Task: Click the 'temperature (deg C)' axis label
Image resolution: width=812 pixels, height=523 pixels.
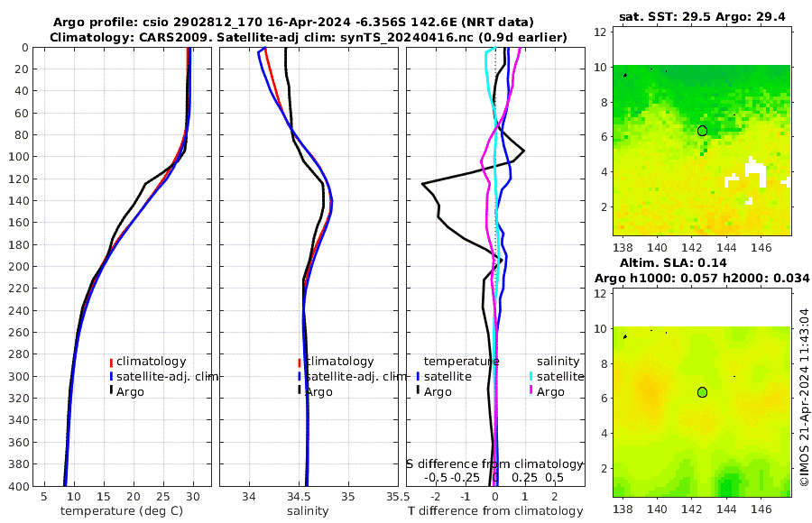Action: [122, 511]
